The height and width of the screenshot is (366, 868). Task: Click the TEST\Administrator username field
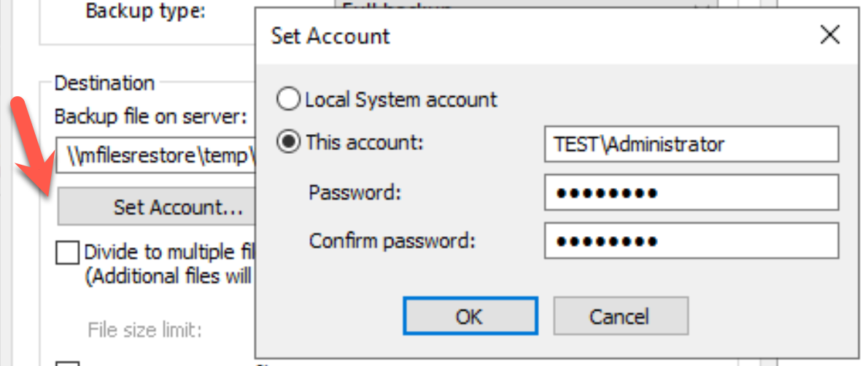point(691,144)
